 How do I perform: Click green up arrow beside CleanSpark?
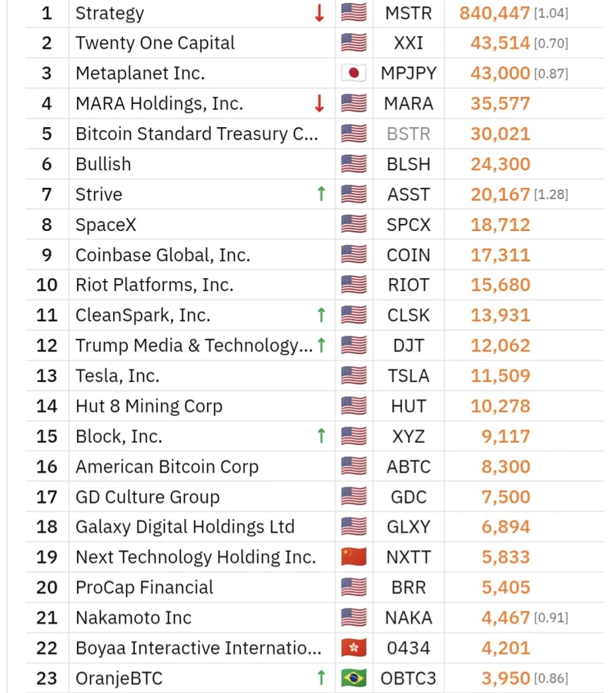(321, 315)
